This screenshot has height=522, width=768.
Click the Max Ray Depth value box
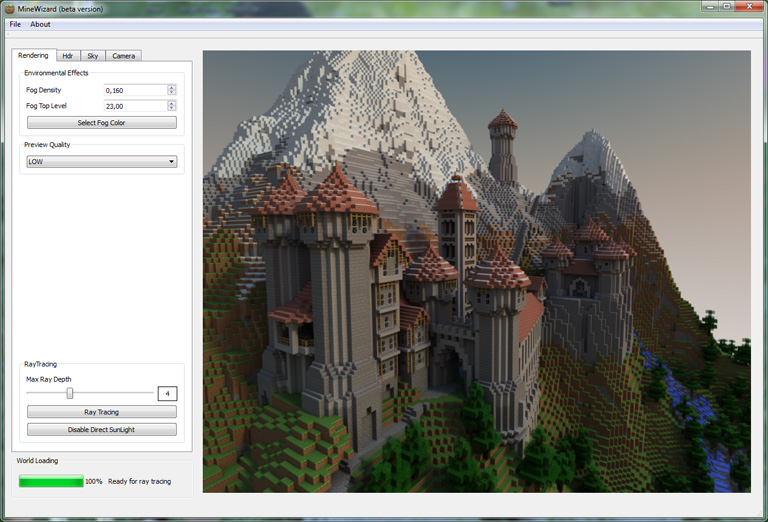coord(168,393)
